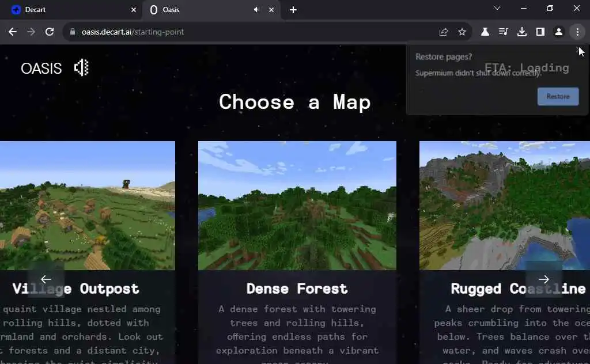Select the Village Outpost map image
590x364 pixels.
(88, 205)
